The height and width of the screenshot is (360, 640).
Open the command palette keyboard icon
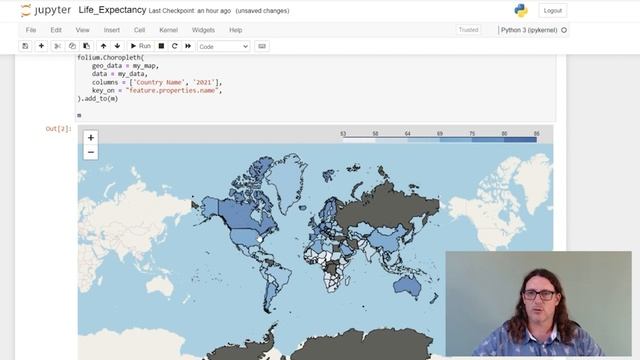(x=262, y=46)
